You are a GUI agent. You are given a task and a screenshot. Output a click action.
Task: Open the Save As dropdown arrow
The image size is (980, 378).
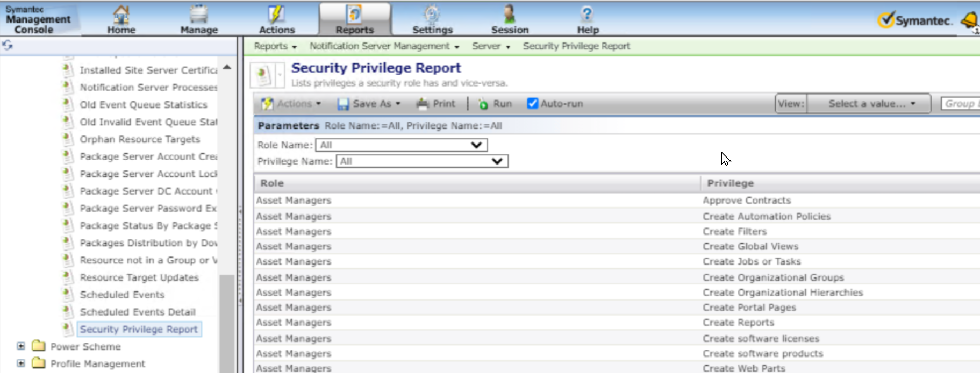pos(398,104)
